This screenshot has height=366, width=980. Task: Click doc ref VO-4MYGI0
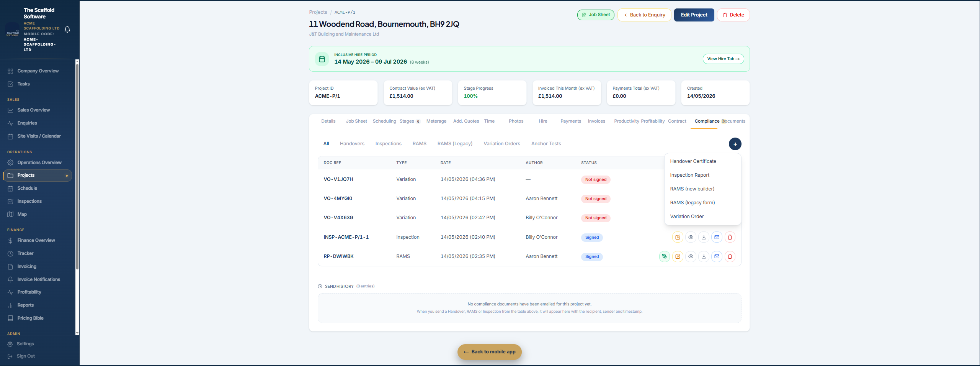[x=338, y=199]
